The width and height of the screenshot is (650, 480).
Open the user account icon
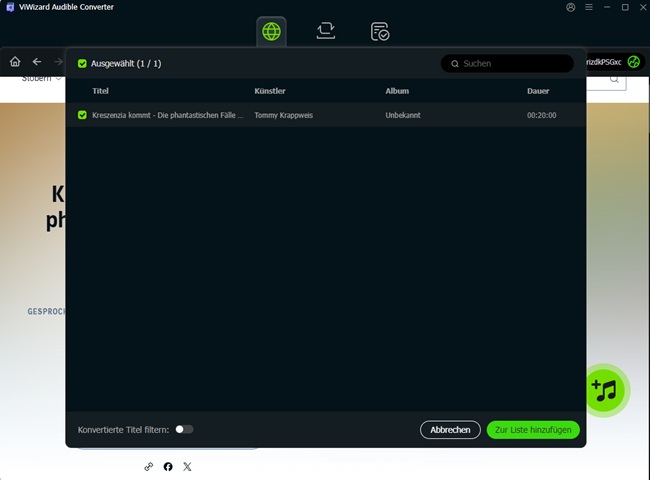pyautogui.click(x=570, y=7)
